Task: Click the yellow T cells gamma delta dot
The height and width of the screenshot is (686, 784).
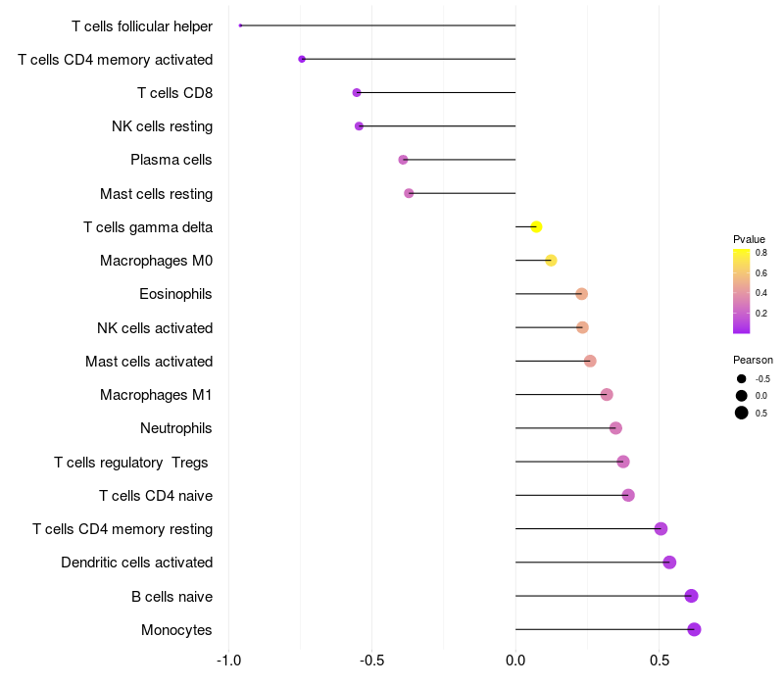Action: pyautogui.click(x=536, y=227)
